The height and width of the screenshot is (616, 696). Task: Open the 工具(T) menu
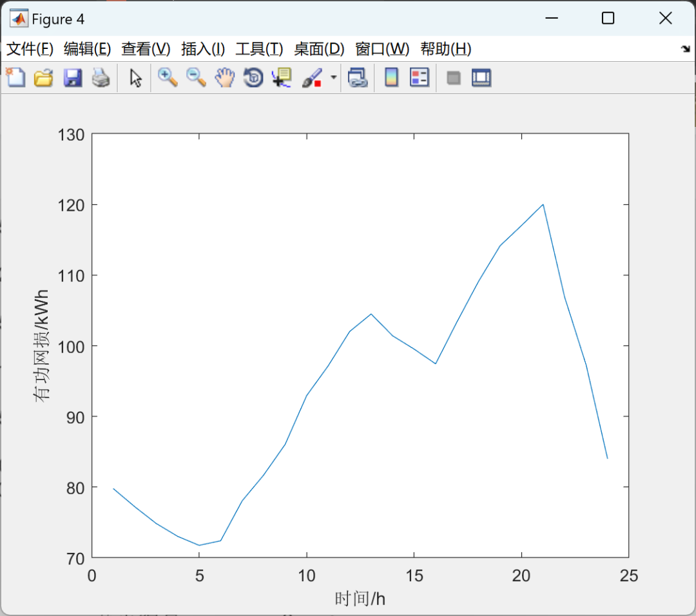[259, 49]
